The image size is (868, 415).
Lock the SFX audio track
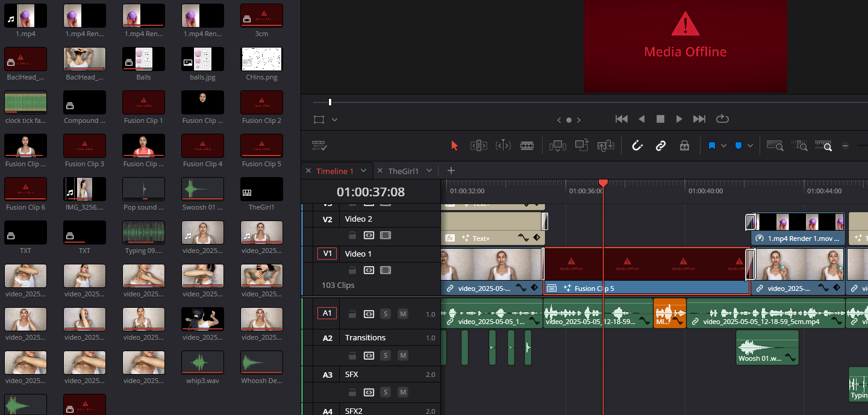352,392
